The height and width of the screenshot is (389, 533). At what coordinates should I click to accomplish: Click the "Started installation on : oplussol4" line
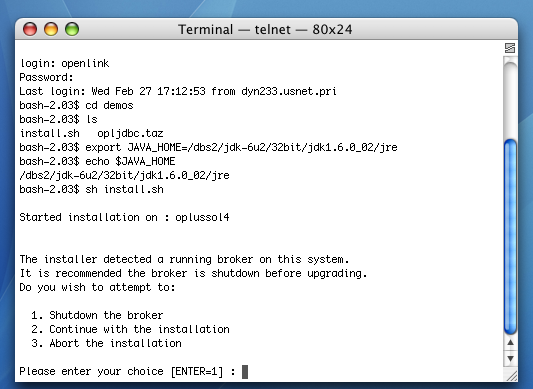coord(124,217)
